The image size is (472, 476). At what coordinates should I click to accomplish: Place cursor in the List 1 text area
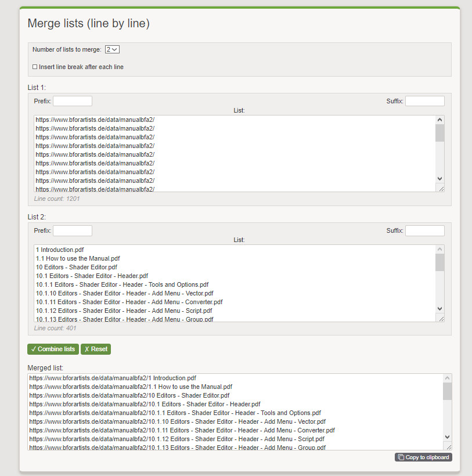232,153
